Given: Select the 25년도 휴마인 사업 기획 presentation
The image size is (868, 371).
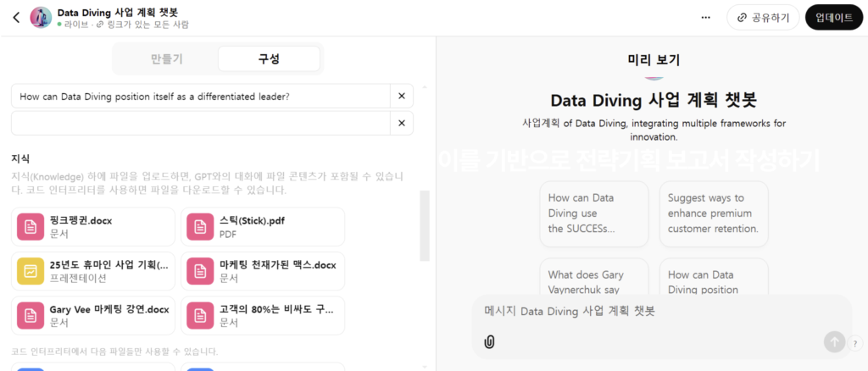Looking at the screenshot, I should 93,271.
